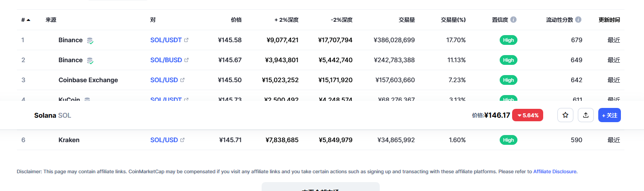Viewport: 644px width, 191px height.
Task: Click the blue follow button
Action: click(x=609, y=115)
